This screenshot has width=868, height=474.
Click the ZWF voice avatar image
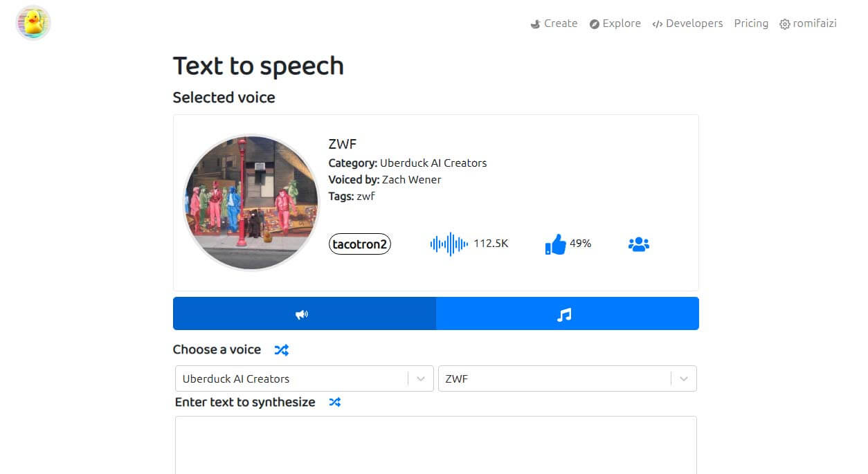251,202
